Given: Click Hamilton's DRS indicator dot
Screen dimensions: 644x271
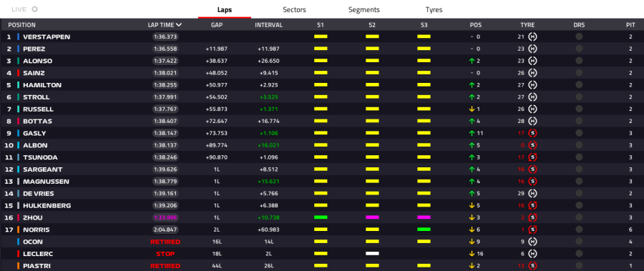Looking at the screenshot, I should [579, 85].
